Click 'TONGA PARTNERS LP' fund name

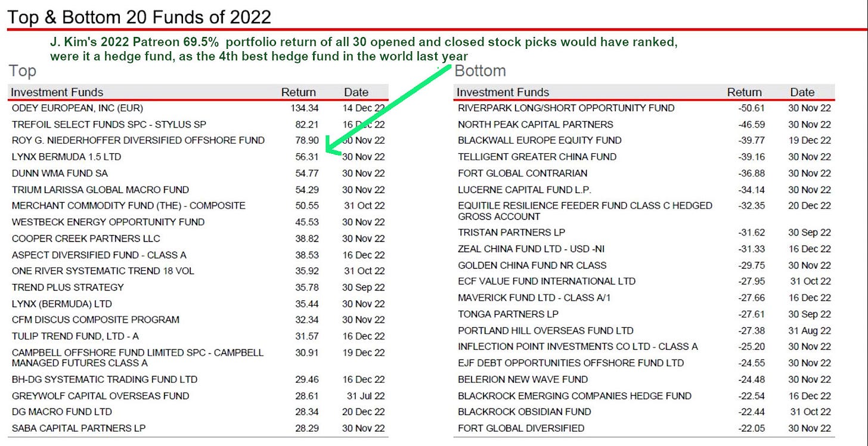[509, 314]
